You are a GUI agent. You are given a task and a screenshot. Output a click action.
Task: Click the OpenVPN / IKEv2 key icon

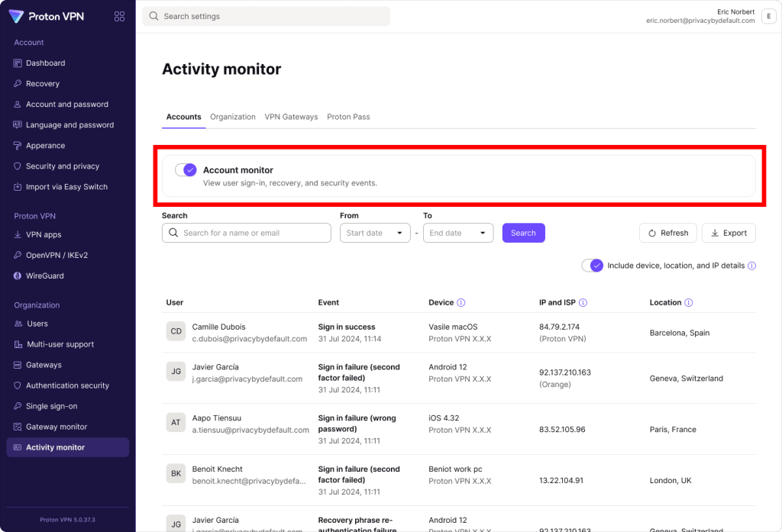[18, 255]
